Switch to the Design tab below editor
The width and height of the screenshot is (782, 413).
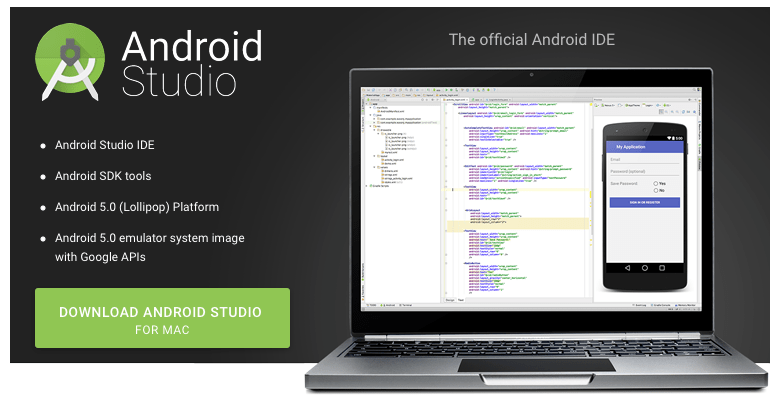point(449,300)
